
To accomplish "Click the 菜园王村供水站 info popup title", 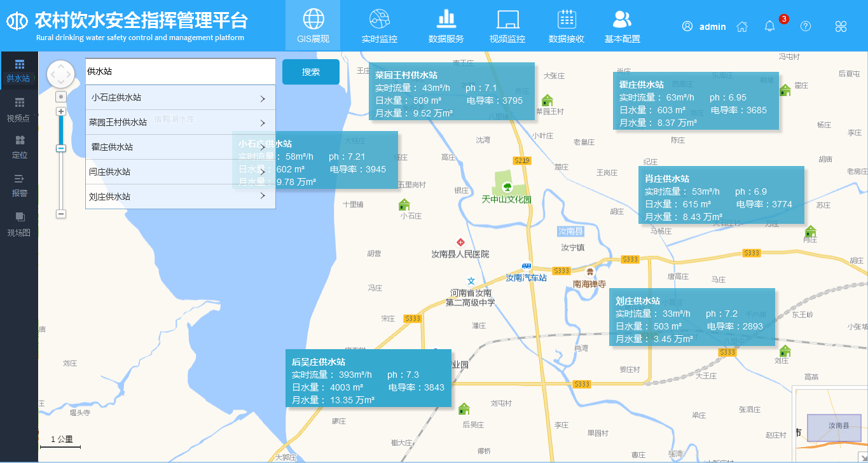I will (x=406, y=75).
